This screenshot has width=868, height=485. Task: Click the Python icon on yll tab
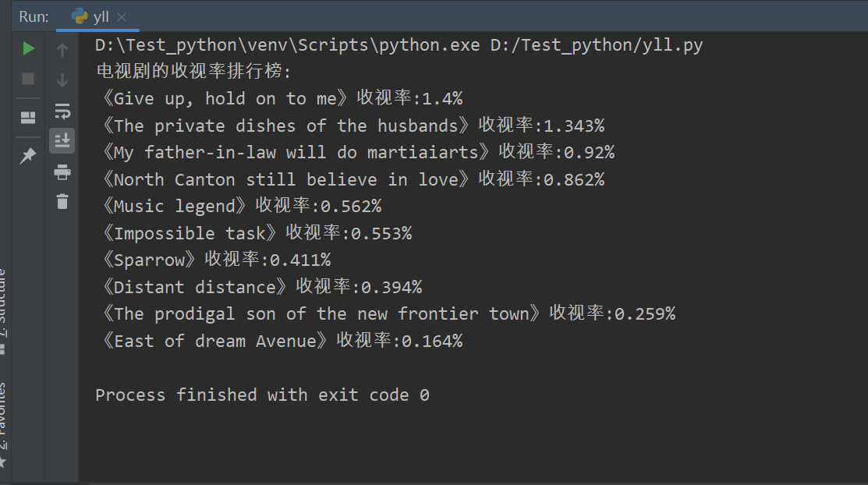pyautogui.click(x=80, y=16)
